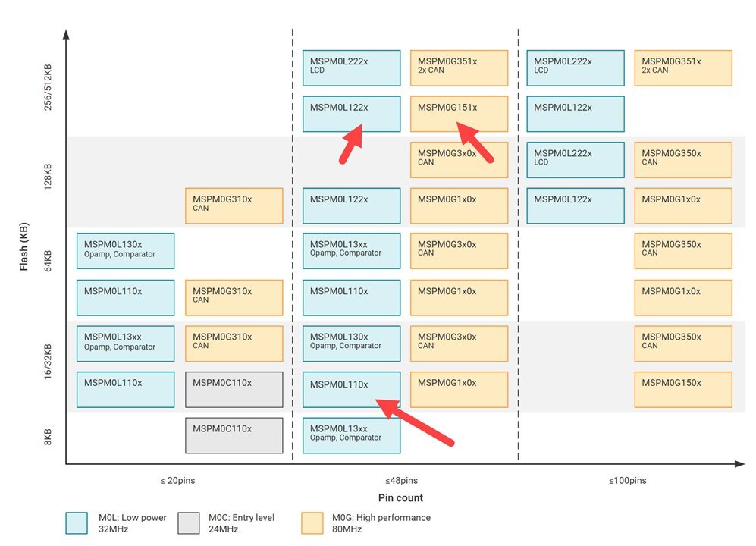The width and height of the screenshot is (756, 546).
Task: Pick MSPM0G1x0x in the 16/32KB band
Action: (x=459, y=389)
